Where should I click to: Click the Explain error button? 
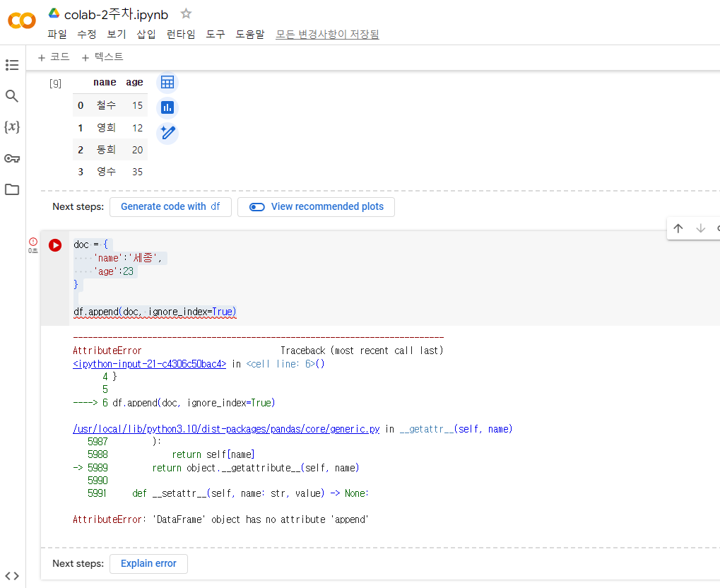(148, 564)
